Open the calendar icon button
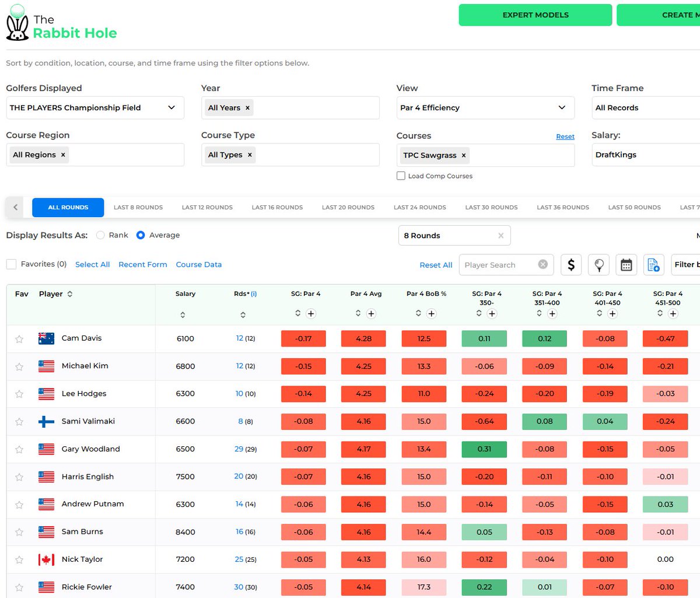700x598 pixels. click(x=626, y=265)
